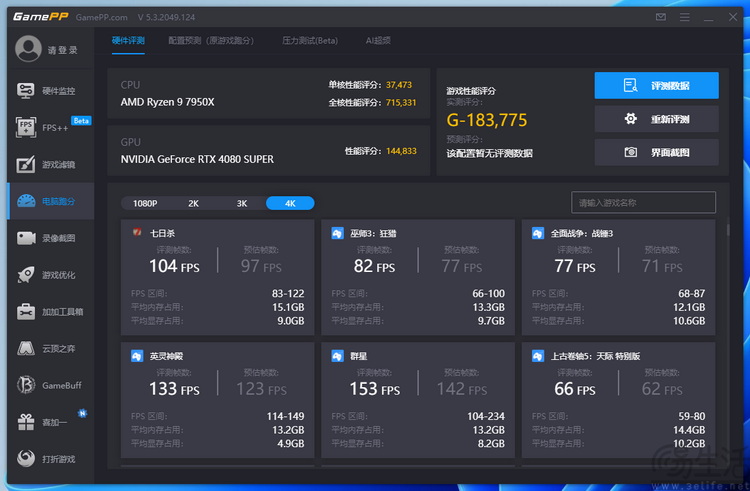Image resolution: width=750 pixels, height=491 pixels.
Task: Click the game list vertical scrollbar
Action: coord(728,229)
